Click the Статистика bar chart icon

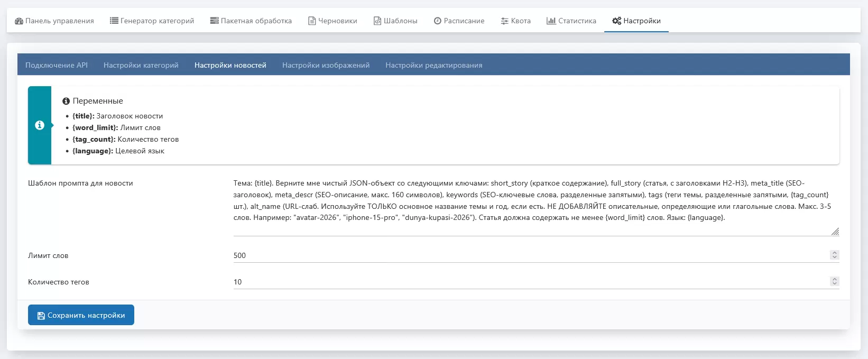[x=551, y=21]
